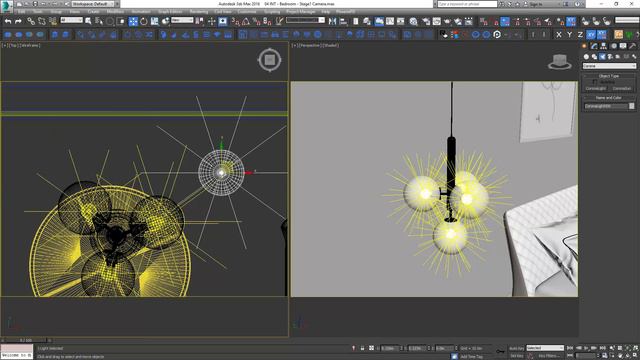Click Sign In on the title bar
The image size is (640, 360).
pos(536,4)
